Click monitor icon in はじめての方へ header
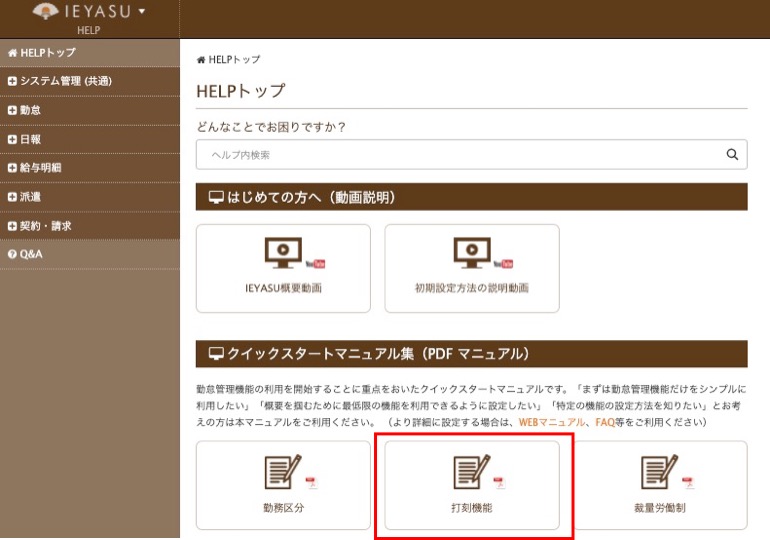Screen dimensions: 770x540 216,197
